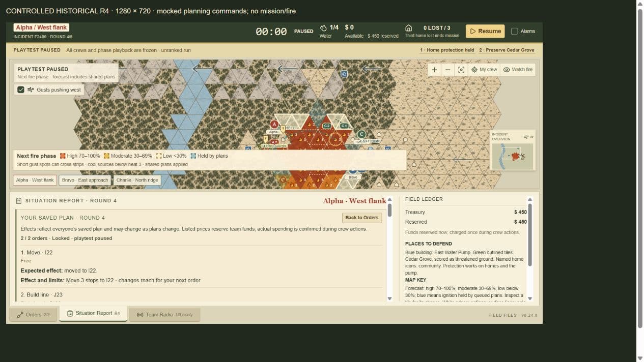The image size is (644, 362).
Task: Zoom out the map with minus button
Action: click(447, 70)
